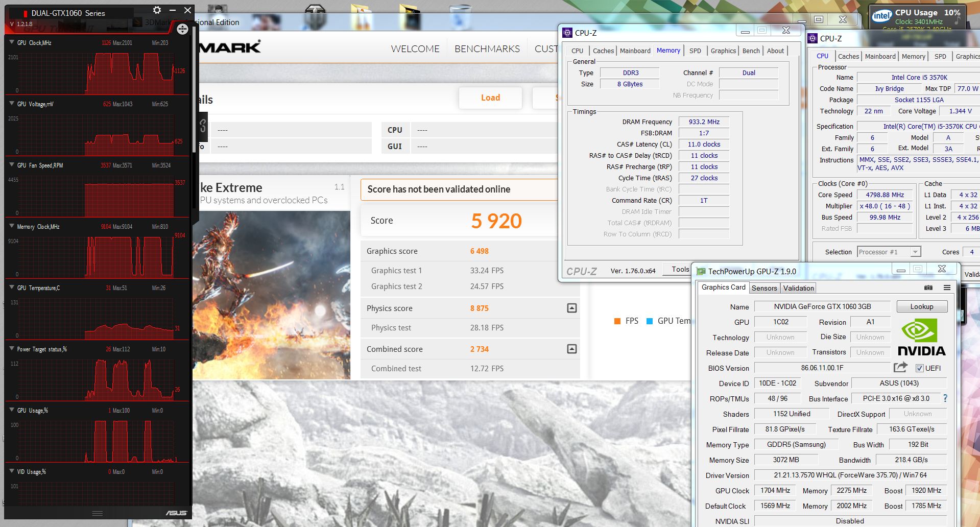The height and width of the screenshot is (527, 980).
Task: Click the Physics score value 8 875
Action: (x=480, y=308)
